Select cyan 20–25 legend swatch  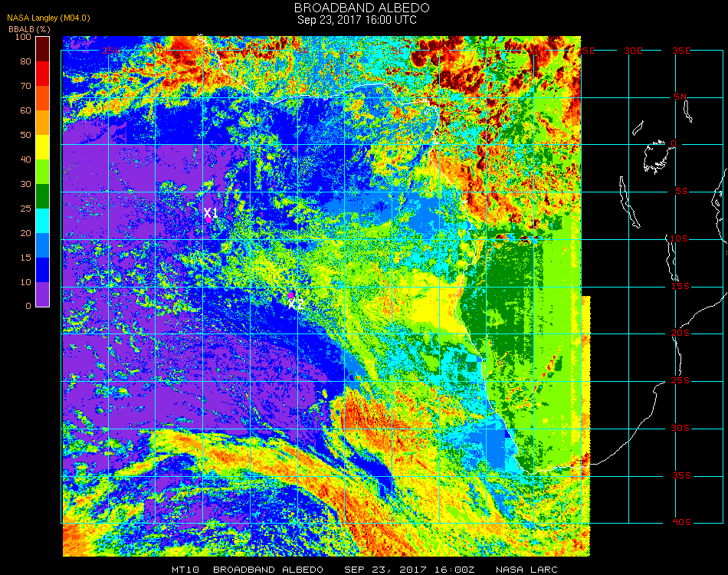click(42, 221)
